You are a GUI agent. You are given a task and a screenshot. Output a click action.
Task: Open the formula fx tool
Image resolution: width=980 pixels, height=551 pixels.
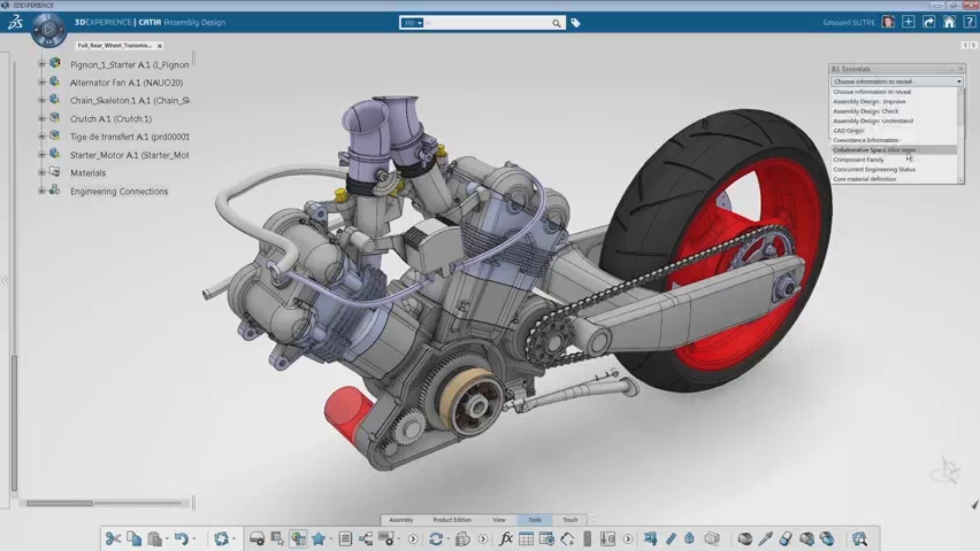506,539
